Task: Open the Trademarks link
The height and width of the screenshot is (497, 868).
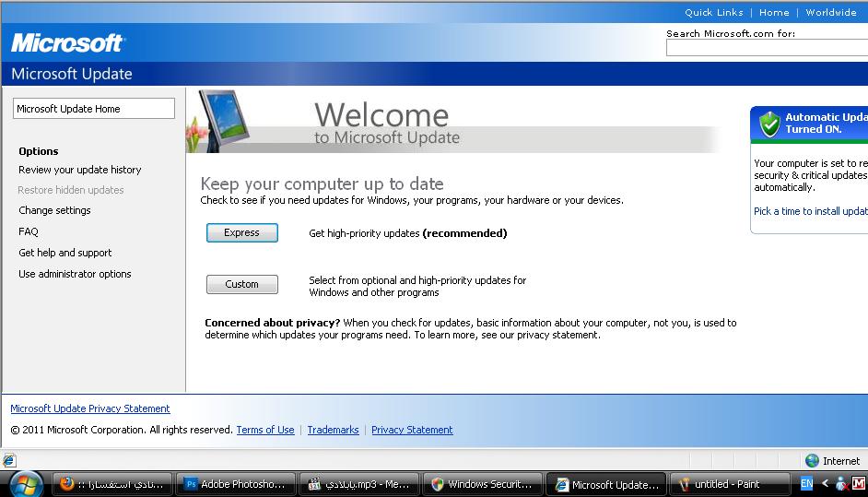Action: pyautogui.click(x=333, y=430)
